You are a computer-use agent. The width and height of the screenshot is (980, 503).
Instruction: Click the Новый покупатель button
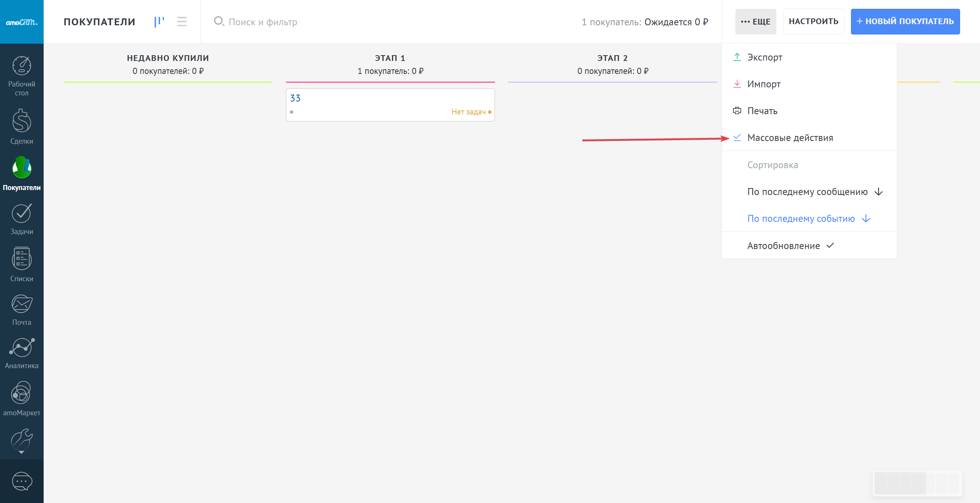[x=905, y=21]
